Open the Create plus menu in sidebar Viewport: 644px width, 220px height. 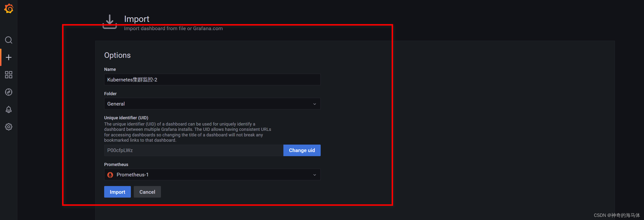pyautogui.click(x=8, y=57)
